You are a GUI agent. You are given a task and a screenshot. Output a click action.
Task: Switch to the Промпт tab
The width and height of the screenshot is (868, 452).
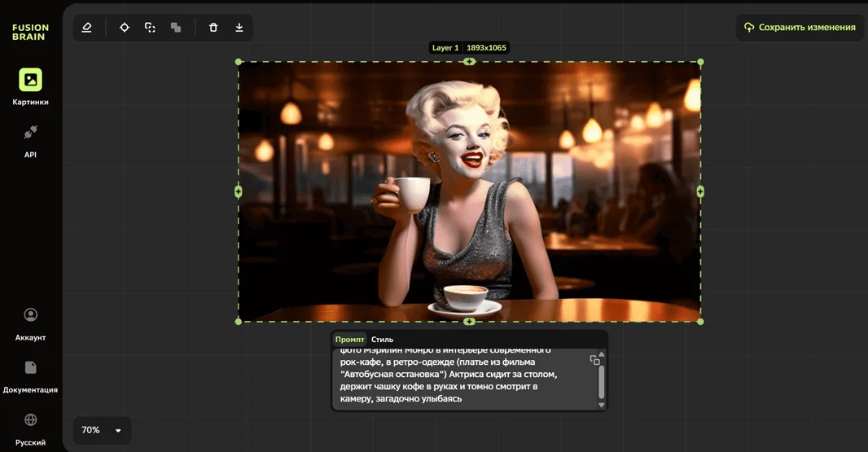(350, 340)
